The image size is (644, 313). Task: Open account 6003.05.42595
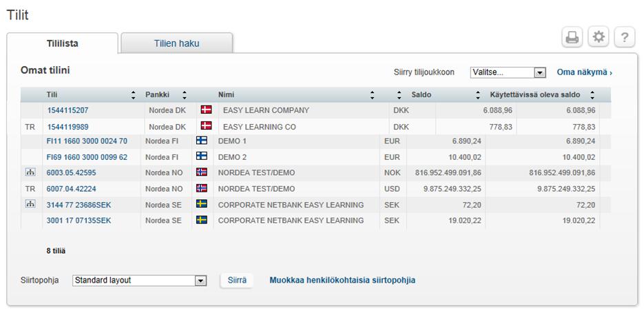coord(71,173)
